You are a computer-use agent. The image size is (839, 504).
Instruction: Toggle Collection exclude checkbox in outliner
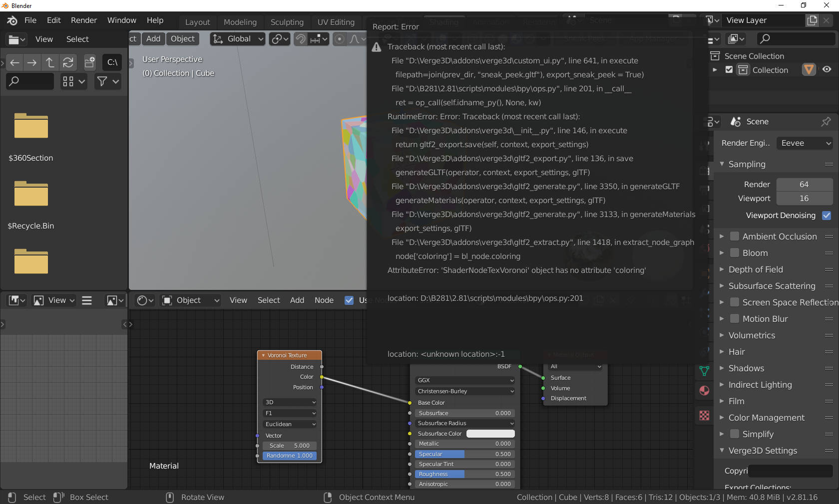coord(729,70)
